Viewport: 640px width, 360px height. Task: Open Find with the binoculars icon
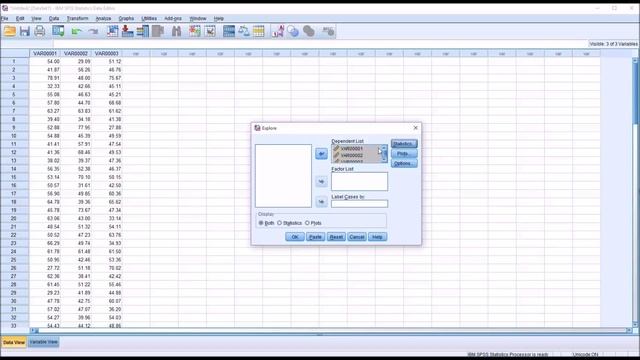[176, 31]
